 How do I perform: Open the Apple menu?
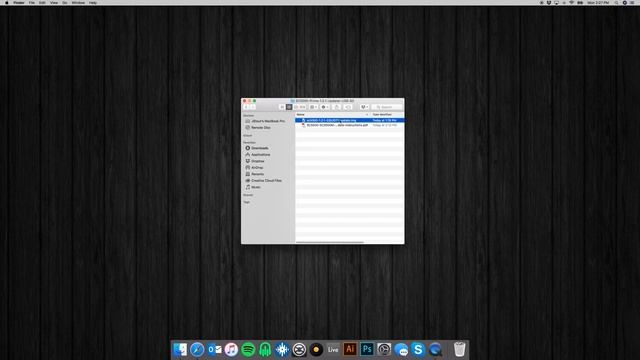click(7, 2)
